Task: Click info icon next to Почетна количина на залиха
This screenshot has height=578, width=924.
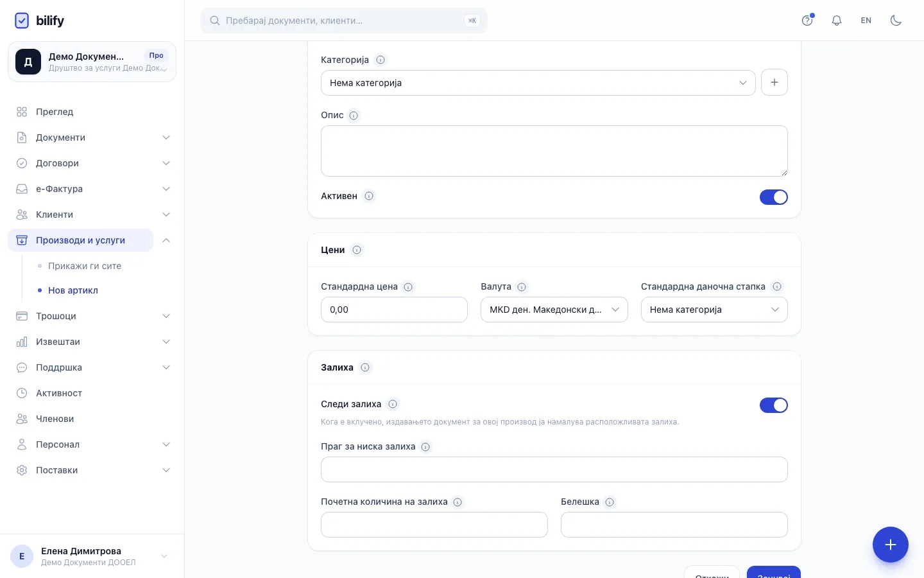Action: pyautogui.click(x=458, y=502)
